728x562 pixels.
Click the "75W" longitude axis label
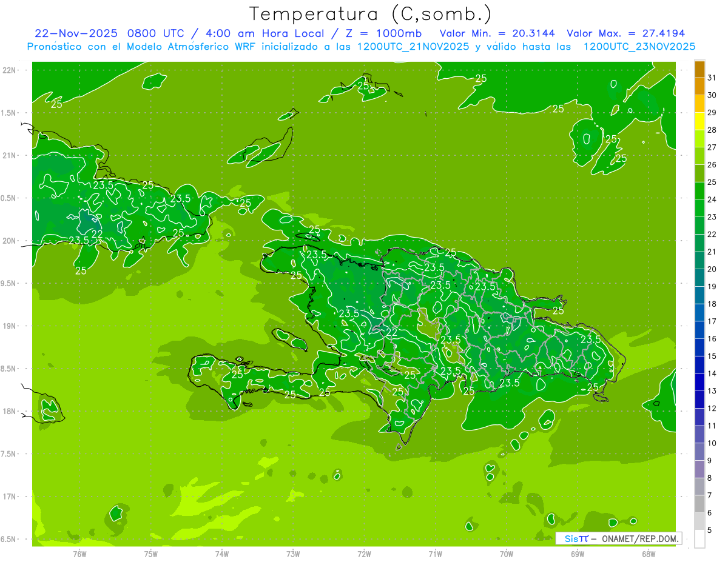click(x=151, y=554)
